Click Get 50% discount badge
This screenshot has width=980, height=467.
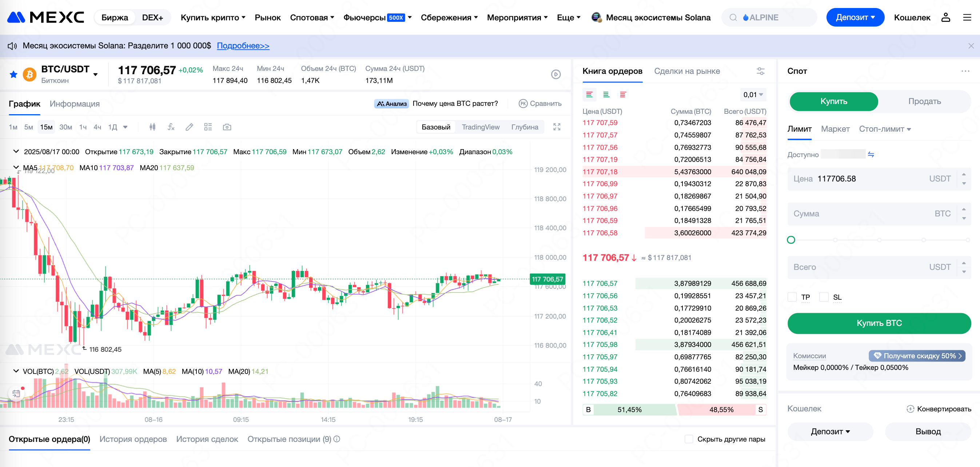(917, 356)
